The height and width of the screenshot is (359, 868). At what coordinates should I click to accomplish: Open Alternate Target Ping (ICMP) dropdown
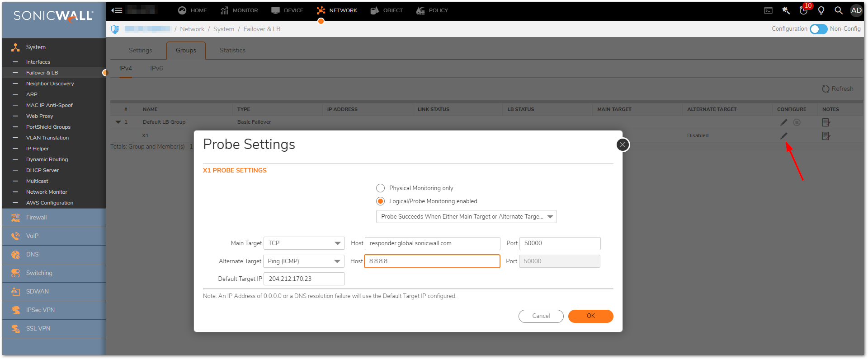[304, 261]
